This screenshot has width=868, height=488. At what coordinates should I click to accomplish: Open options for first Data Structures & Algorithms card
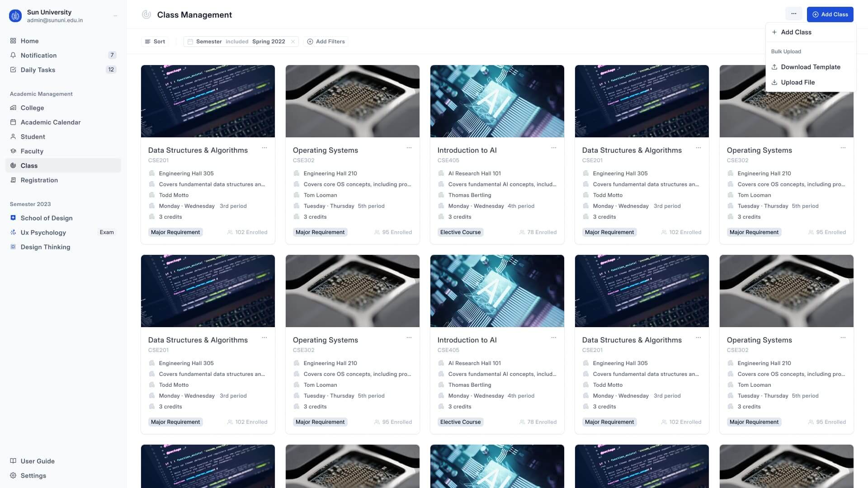(264, 148)
